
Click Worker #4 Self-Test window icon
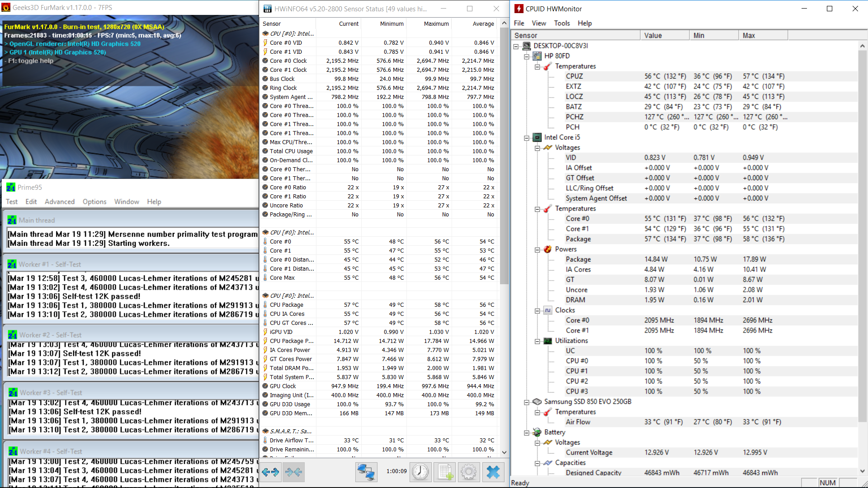[13, 451]
